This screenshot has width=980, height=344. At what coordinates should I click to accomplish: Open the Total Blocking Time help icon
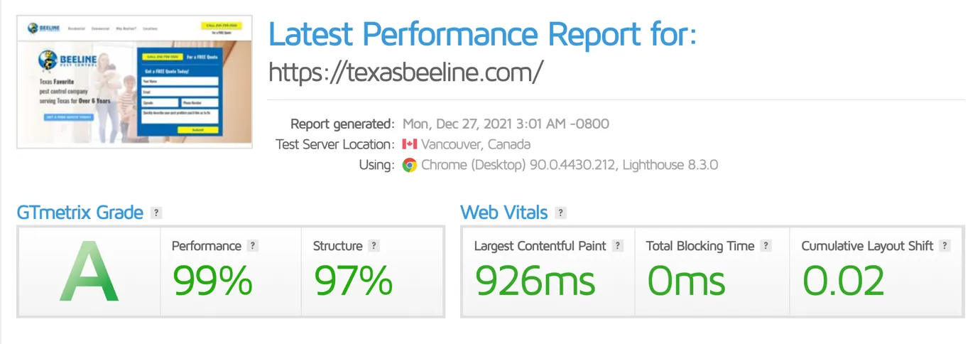click(x=766, y=246)
